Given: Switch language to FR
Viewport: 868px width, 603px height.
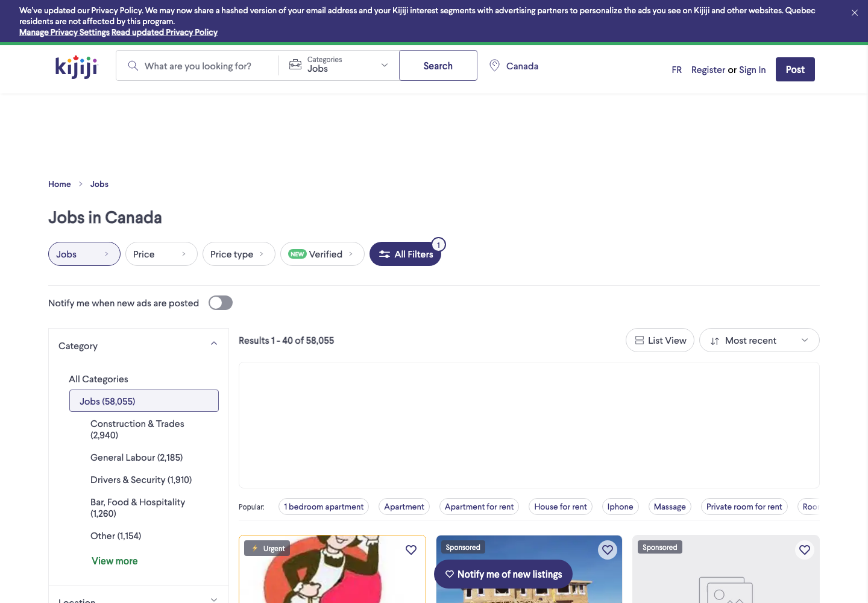Looking at the screenshot, I should (x=676, y=69).
